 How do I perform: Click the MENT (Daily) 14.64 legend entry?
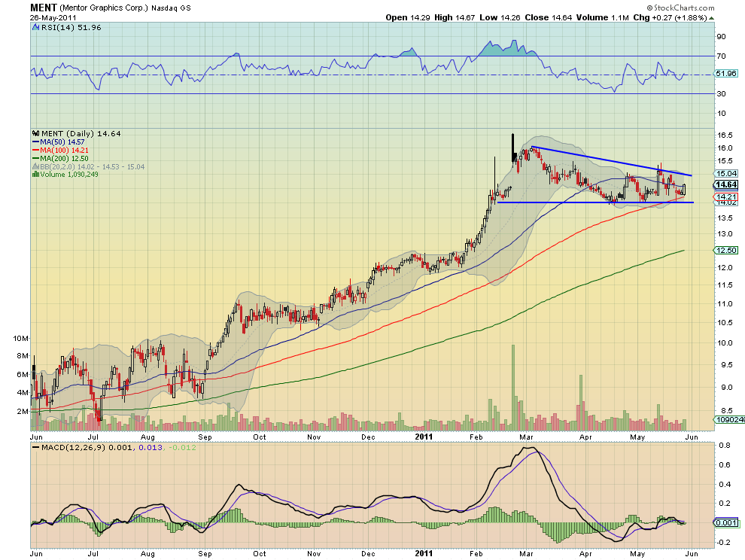click(81, 133)
